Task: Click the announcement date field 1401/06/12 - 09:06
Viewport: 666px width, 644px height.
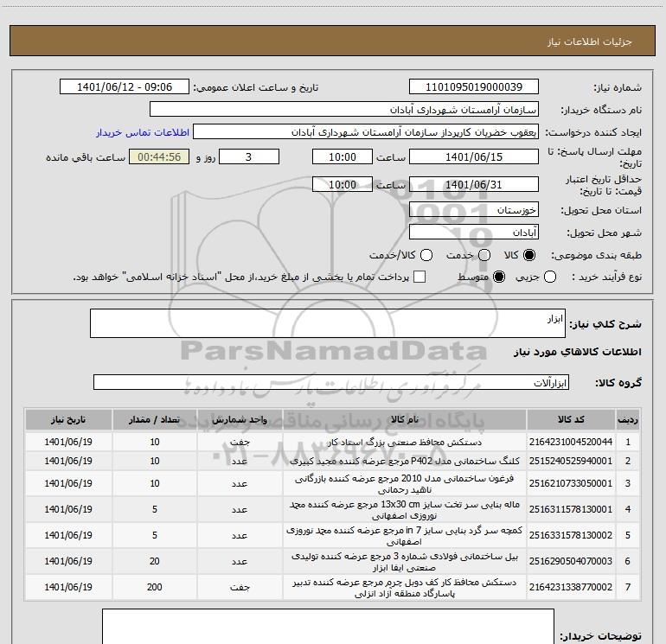Action: (x=125, y=87)
